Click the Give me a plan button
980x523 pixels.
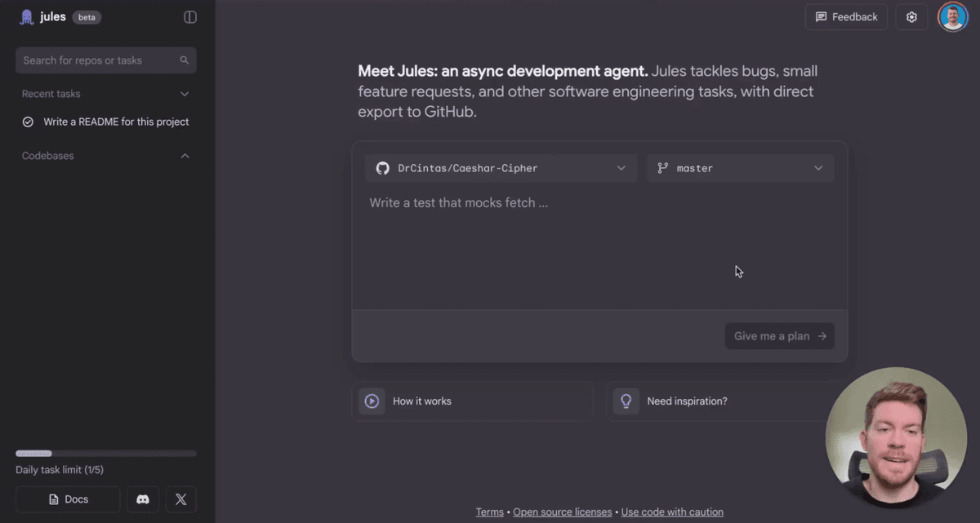pyautogui.click(x=778, y=335)
